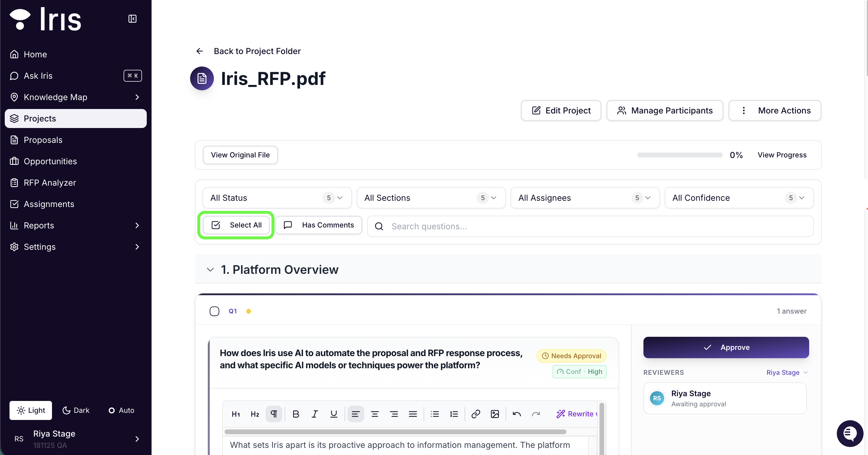Screen dimensions: 868x455
Task: Click the Iris_RFP.pdf document icon
Action: point(202,78)
